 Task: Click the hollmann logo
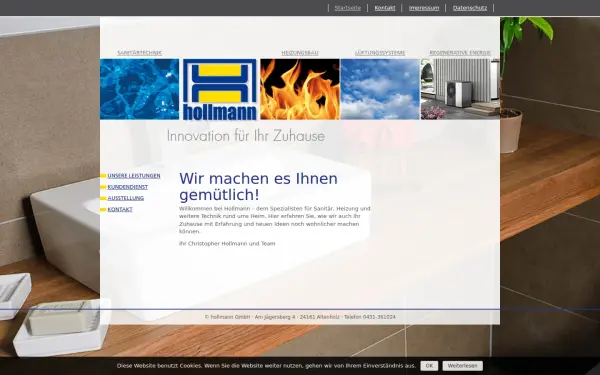[x=220, y=89]
